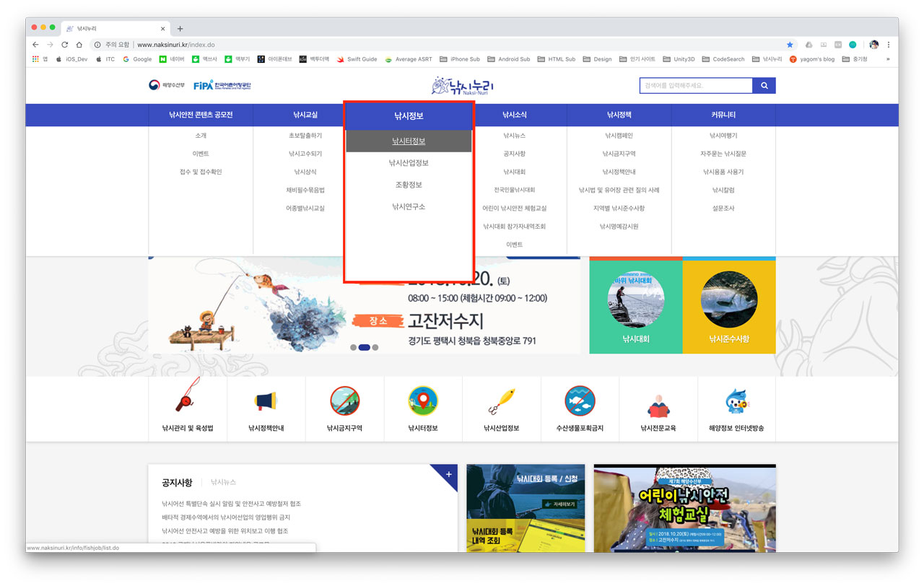The height and width of the screenshot is (586, 924).
Task: Click the search text input field
Action: point(695,86)
